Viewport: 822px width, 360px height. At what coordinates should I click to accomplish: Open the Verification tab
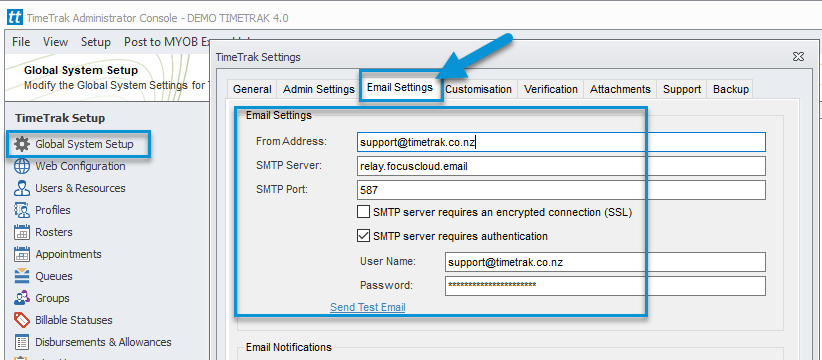pos(550,89)
